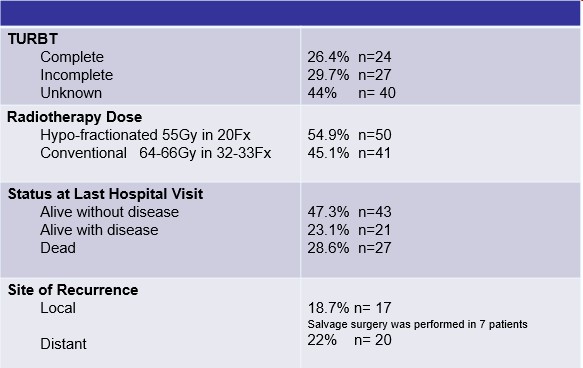This screenshot has width=583, height=368.
Task: Click the Site of Recurrence heading
Action: coord(73,290)
